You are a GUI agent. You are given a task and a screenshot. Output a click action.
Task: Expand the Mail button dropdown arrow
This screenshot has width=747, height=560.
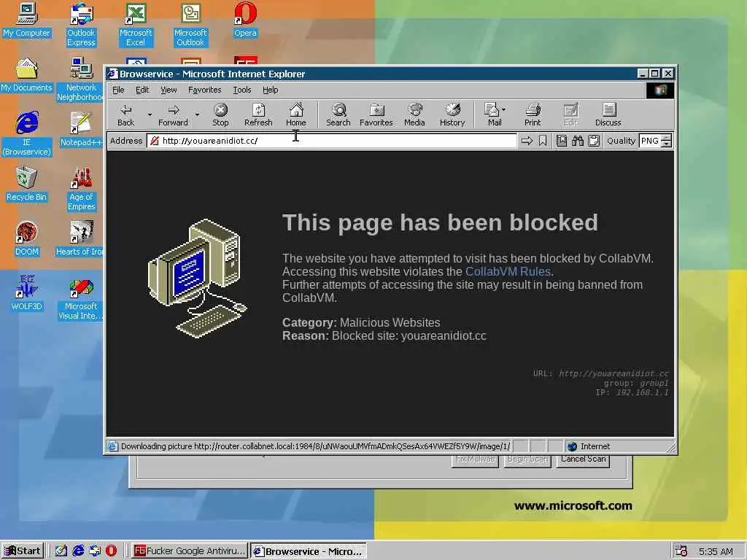(504, 109)
